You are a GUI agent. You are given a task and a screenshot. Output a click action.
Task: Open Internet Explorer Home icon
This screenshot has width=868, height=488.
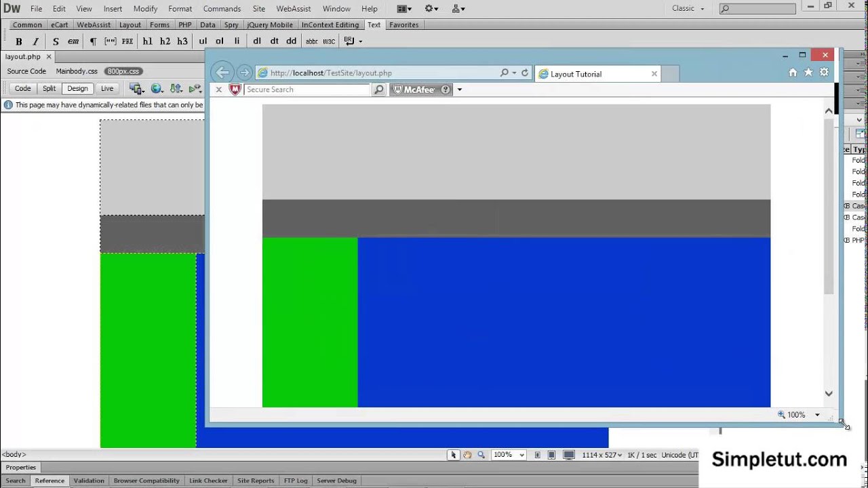coord(793,73)
